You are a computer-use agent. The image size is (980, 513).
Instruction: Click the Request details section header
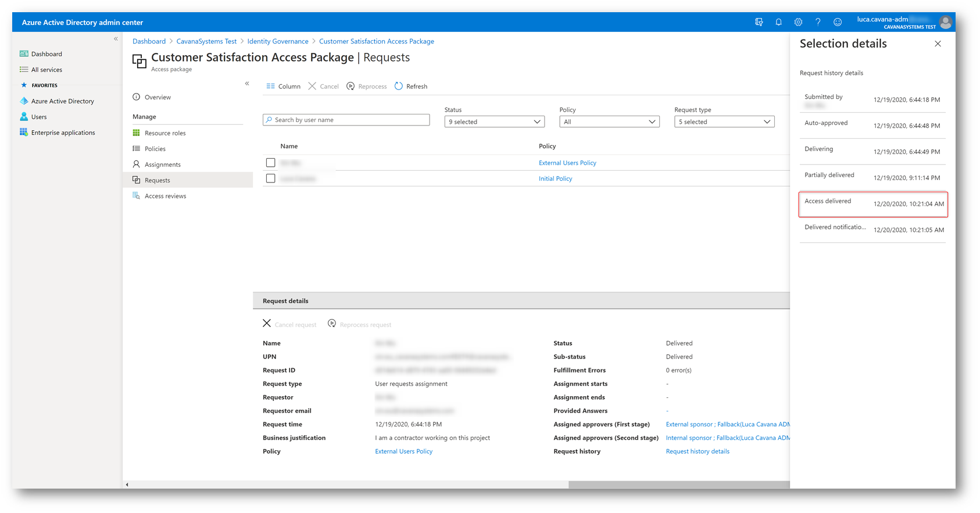pos(521,300)
